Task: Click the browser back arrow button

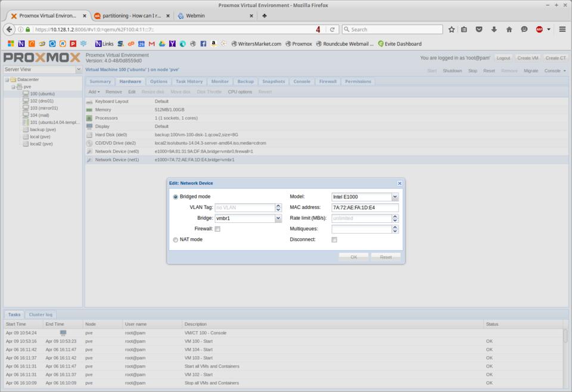Action: click(10, 29)
